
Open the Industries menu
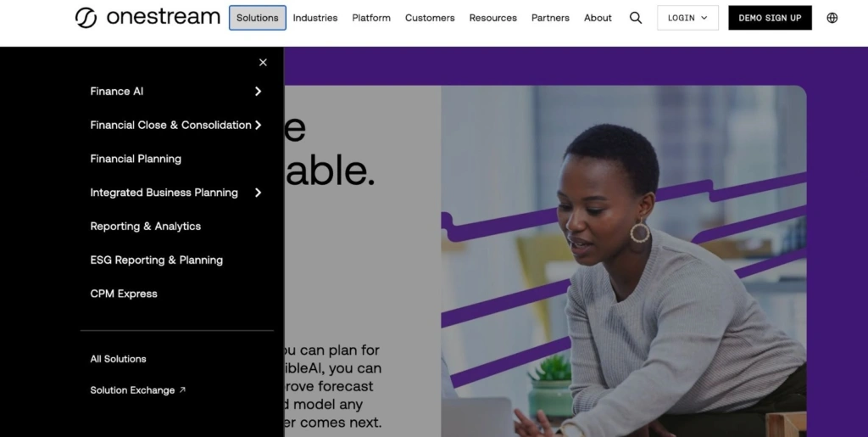(x=315, y=18)
